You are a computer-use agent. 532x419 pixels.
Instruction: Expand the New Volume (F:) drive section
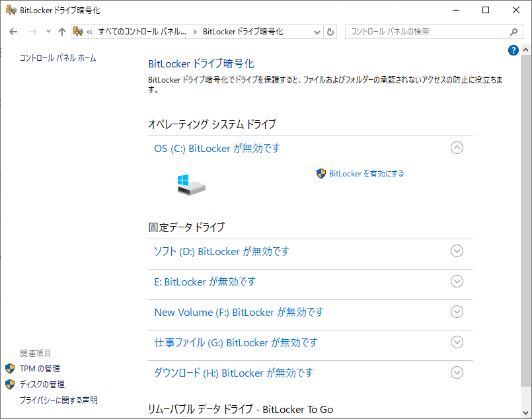tap(457, 311)
